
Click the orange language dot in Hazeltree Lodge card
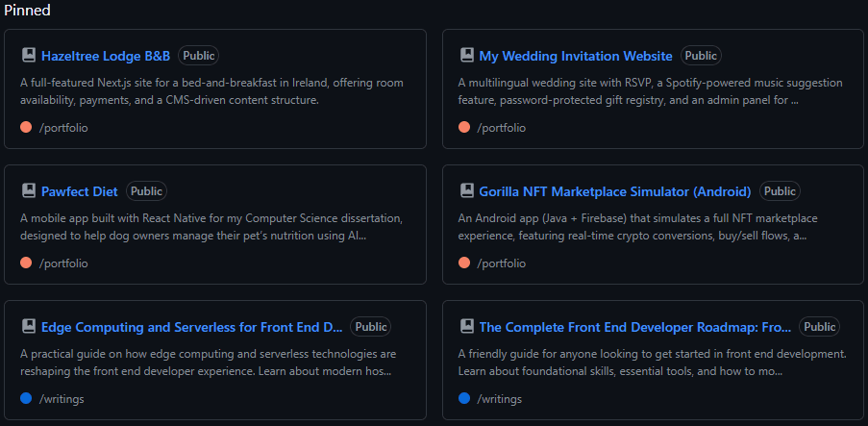tap(26, 127)
